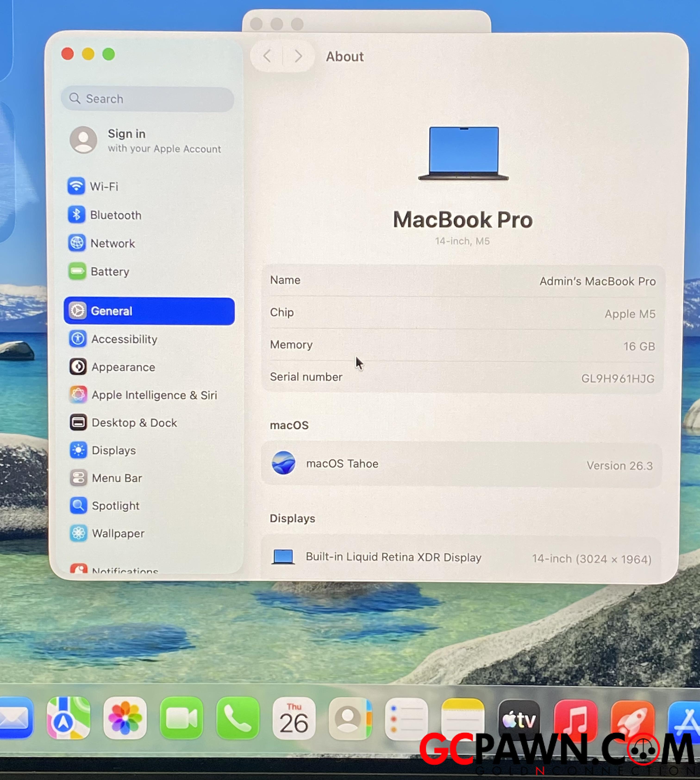Open Apple Intelligence & Siri settings

(154, 395)
